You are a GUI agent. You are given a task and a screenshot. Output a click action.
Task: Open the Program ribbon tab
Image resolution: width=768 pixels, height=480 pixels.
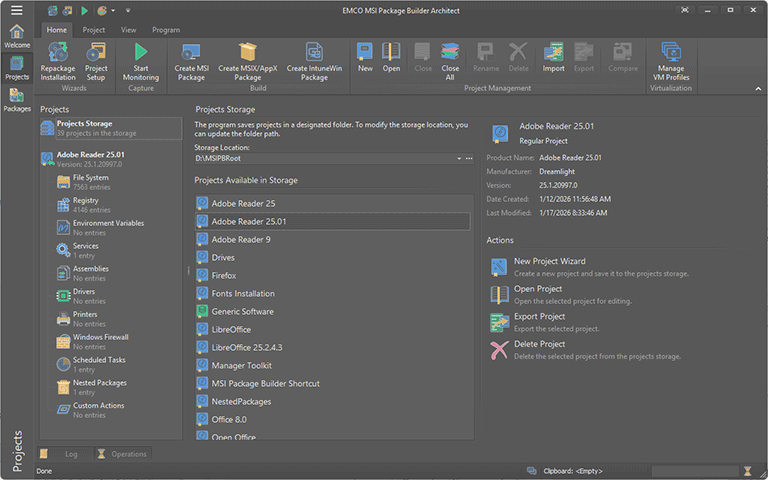(x=166, y=30)
